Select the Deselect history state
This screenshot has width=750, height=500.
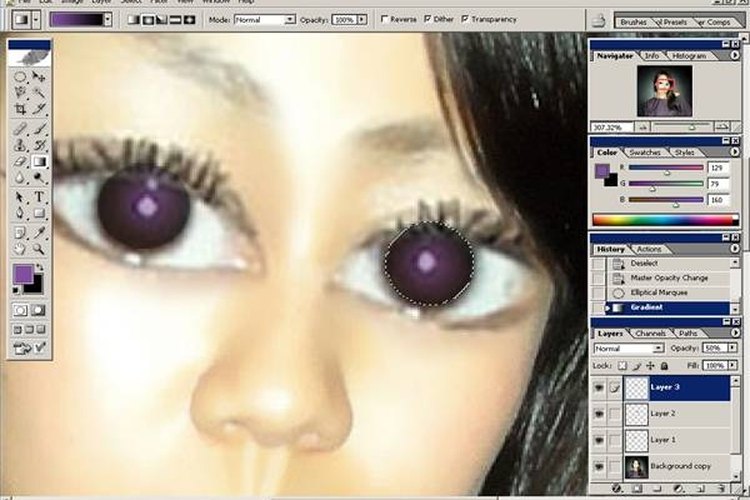click(669, 264)
